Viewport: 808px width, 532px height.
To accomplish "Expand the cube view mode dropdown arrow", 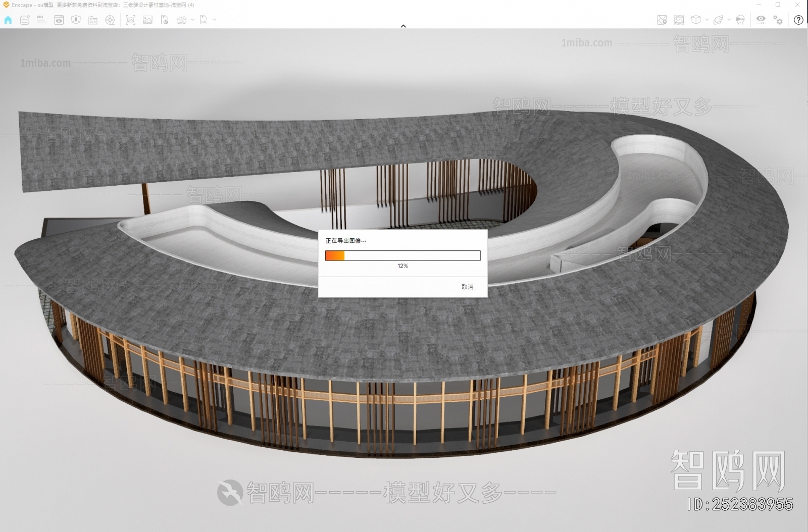I will pos(706,20).
